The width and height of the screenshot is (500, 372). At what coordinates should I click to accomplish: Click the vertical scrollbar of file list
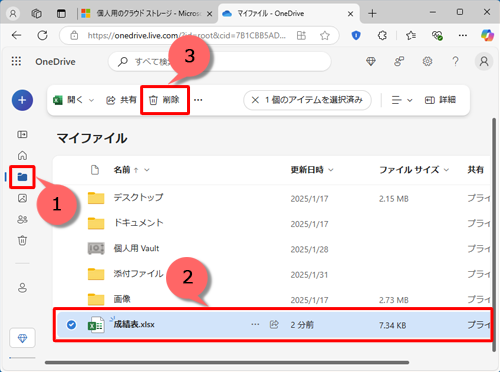pos(494,235)
